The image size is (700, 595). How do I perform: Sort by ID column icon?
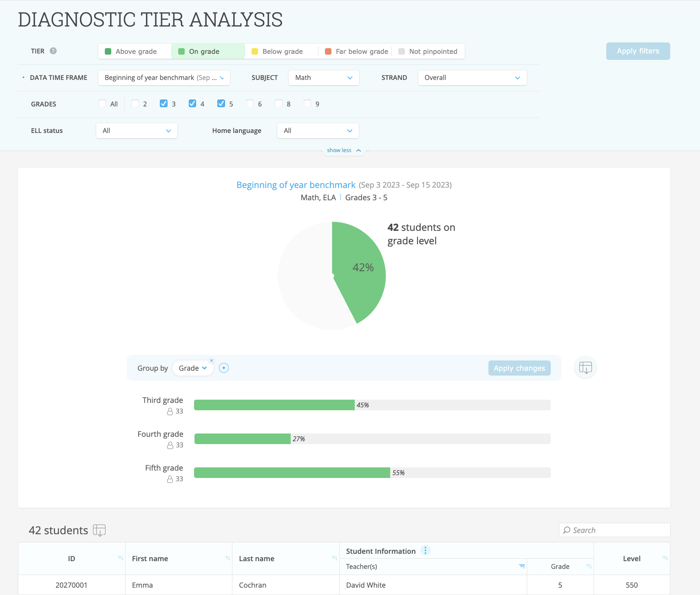pos(120,558)
